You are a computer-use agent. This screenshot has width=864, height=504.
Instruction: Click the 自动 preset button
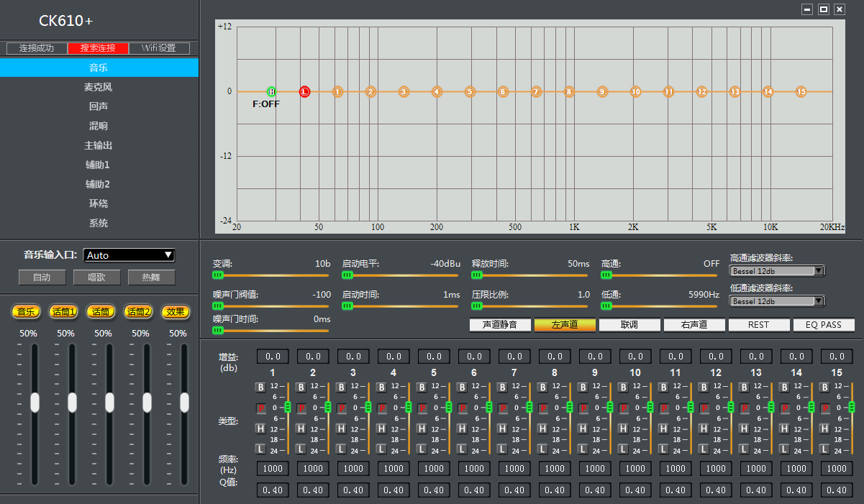pos(42,277)
